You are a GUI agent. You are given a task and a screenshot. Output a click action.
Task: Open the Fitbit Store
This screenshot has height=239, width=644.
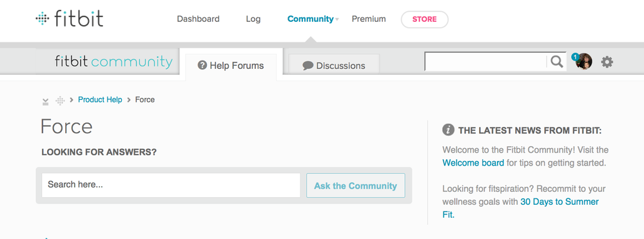pyautogui.click(x=424, y=19)
